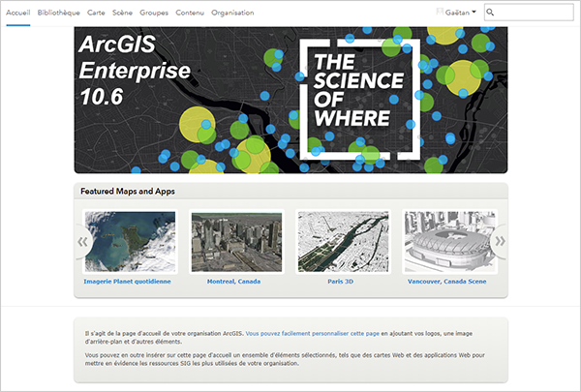The height and width of the screenshot is (392, 581).
Task: Select the Imagerie Planet satellite thumbnail
Action: point(130,242)
